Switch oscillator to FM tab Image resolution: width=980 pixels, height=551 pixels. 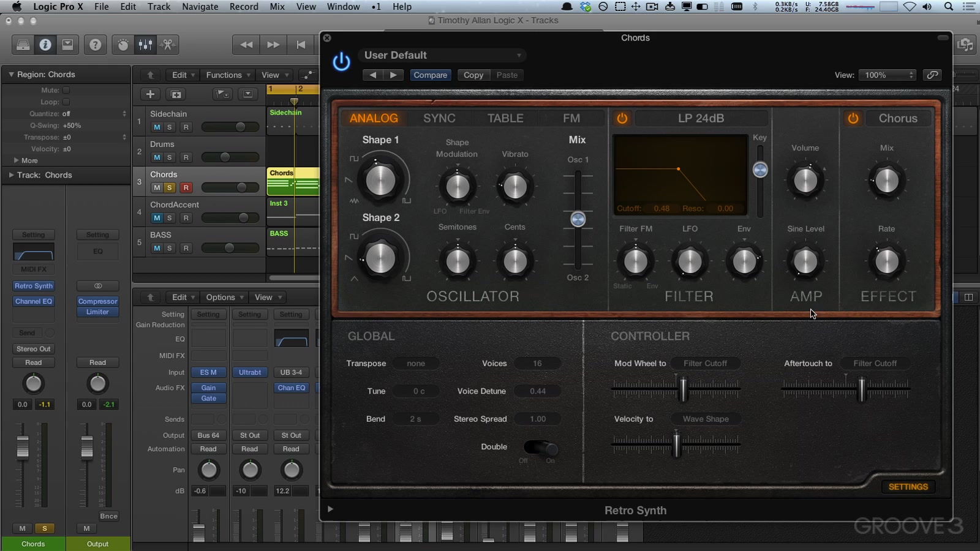coord(571,118)
